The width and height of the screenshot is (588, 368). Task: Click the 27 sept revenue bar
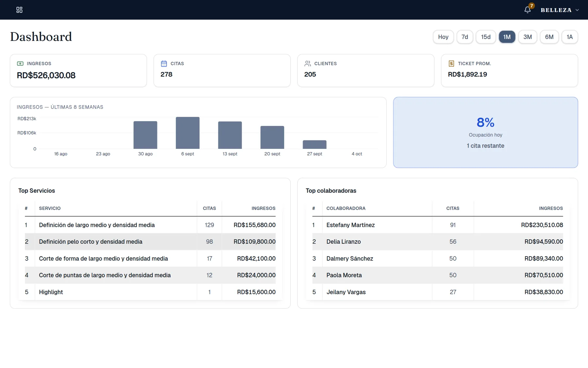[x=315, y=145]
